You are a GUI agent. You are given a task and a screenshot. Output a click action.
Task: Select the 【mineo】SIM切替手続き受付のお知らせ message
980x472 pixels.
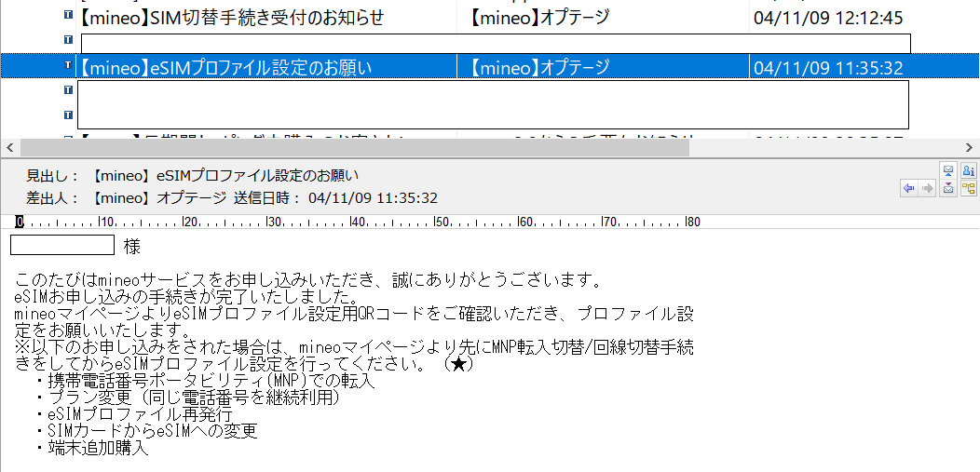click(x=232, y=18)
